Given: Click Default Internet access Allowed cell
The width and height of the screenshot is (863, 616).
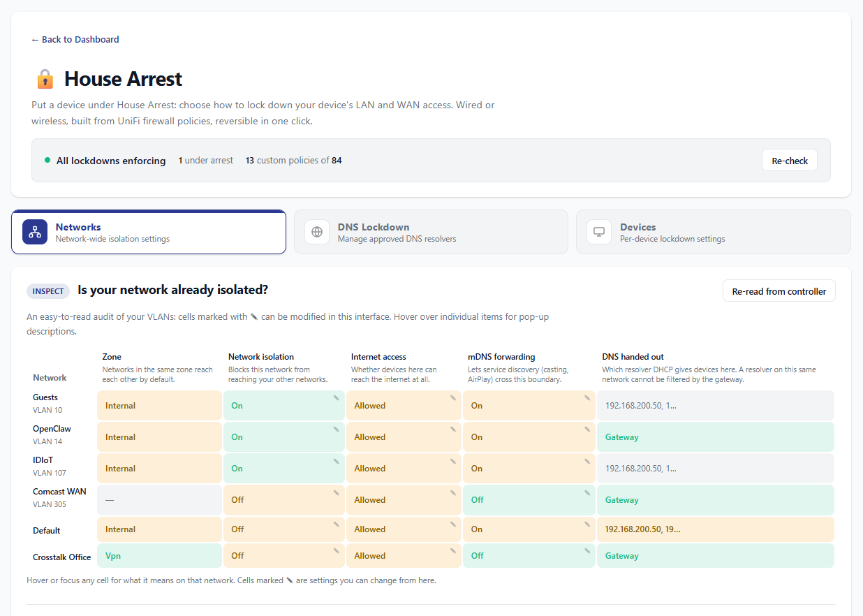Looking at the screenshot, I should [x=404, y=529].
